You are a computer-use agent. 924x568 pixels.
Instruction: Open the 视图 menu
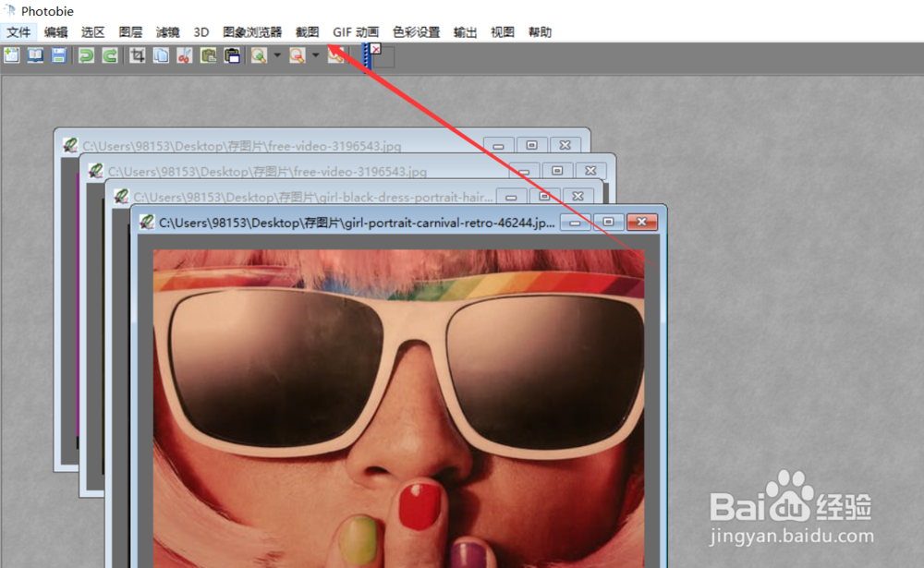(x=503, y=31)
